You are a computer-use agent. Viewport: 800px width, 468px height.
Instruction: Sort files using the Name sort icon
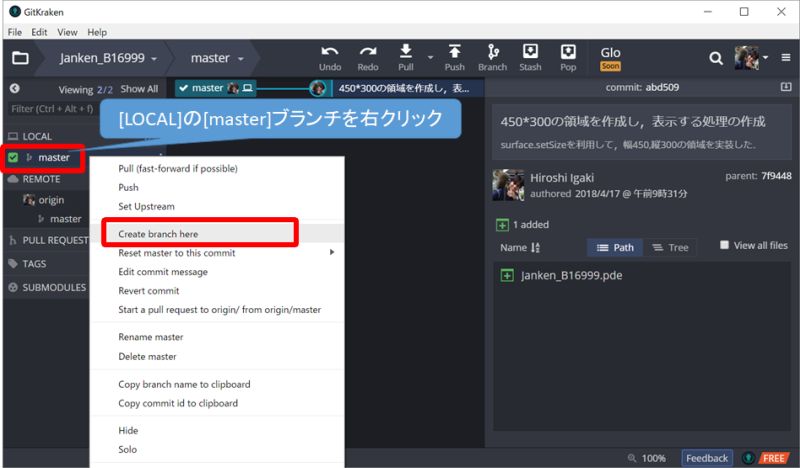point(535,248)
